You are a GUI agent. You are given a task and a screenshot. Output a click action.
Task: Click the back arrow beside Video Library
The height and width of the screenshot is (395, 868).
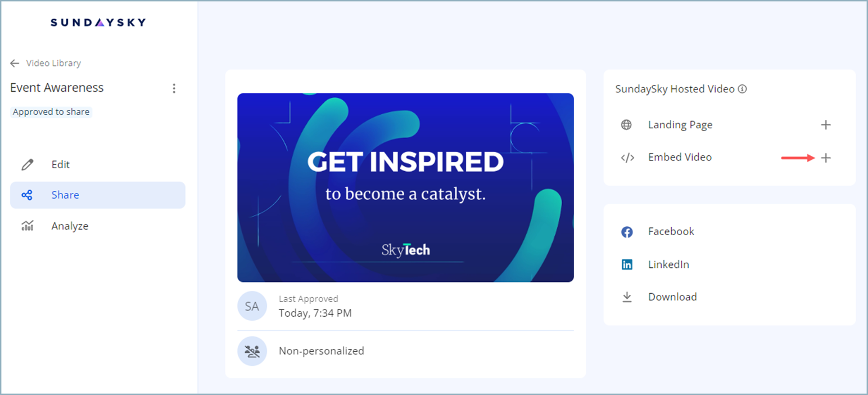[15, 64]
